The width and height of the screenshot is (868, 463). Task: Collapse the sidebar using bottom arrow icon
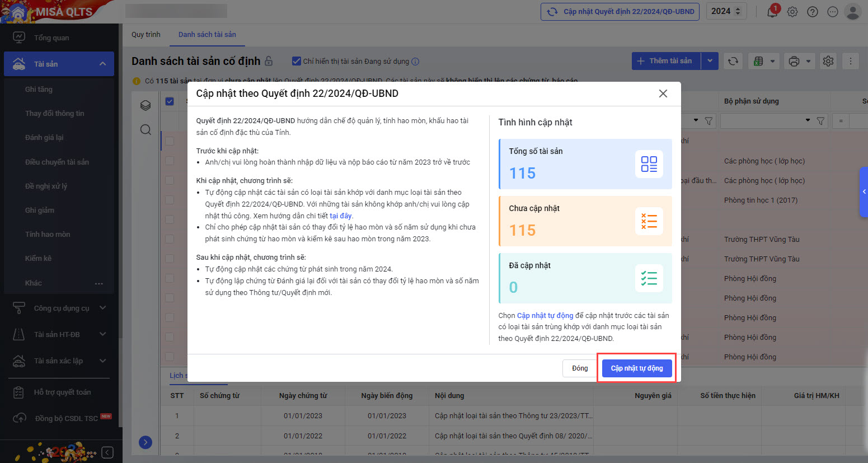(108, 452)
